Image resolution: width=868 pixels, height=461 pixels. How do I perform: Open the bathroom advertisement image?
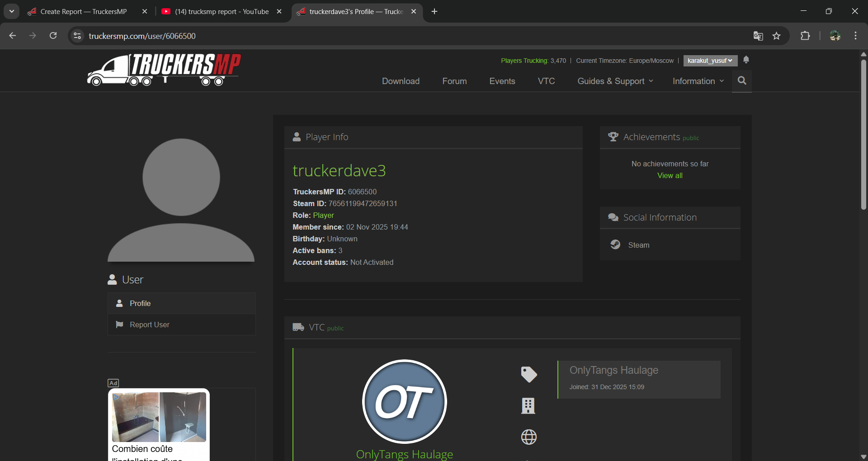point(159,417)
